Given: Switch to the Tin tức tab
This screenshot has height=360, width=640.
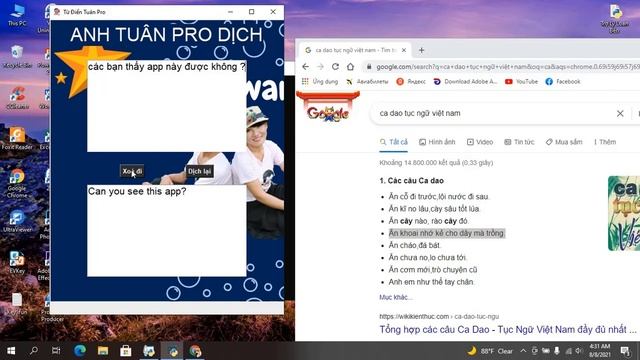Looking at the screenshot, I should tap(519, 142).
